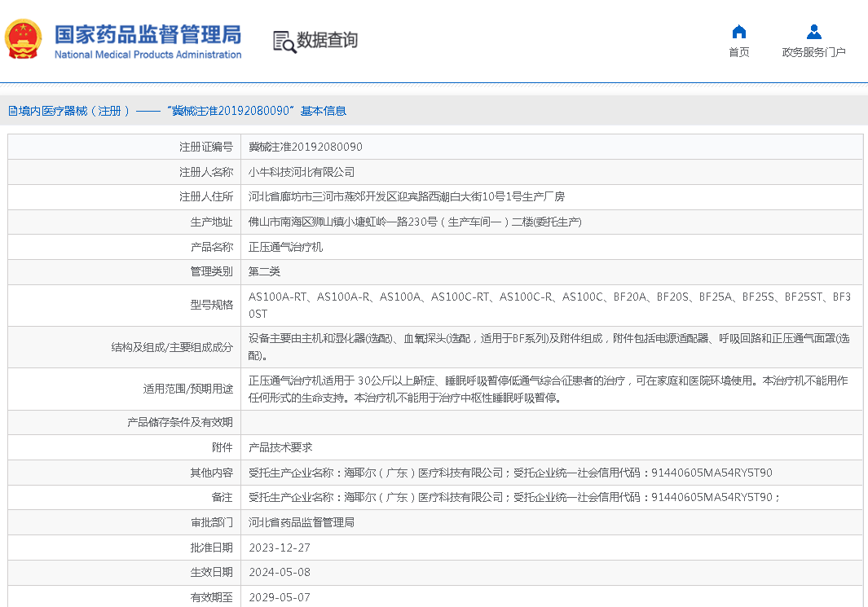Open the 政务服务门户 text link
This screenshot has width=868, height=607.
(813, 52)
